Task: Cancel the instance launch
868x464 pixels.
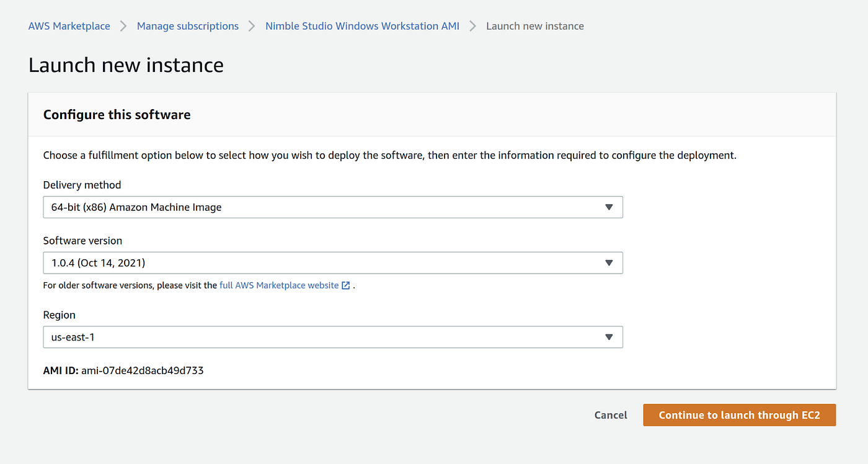Action: [x=611, y=415]
